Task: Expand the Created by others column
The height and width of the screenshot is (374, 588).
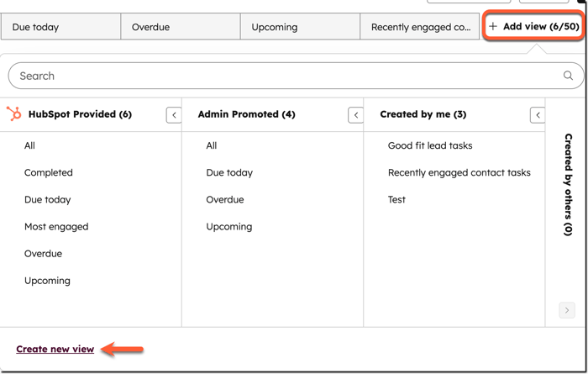Action: point(567,310)
